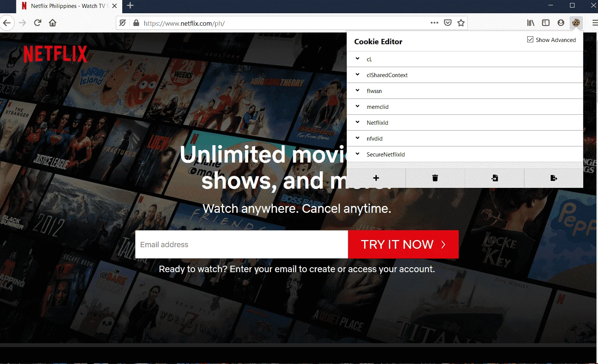
Task: Click the site security padlock icon
Action: (x=136, y=23)
